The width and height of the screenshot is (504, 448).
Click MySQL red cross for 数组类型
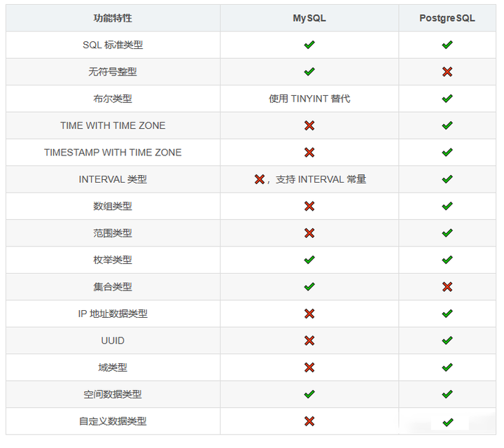click(309, 206)
